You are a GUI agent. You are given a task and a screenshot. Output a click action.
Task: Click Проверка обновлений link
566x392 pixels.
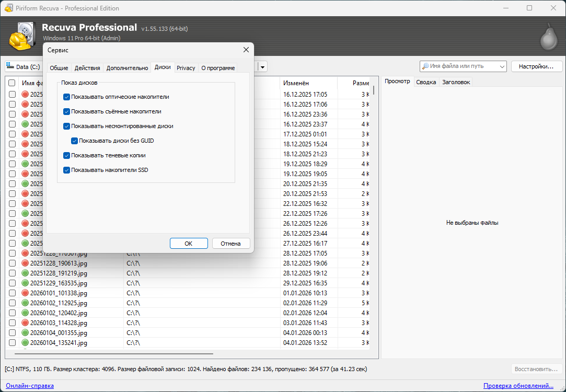[518, 386]
